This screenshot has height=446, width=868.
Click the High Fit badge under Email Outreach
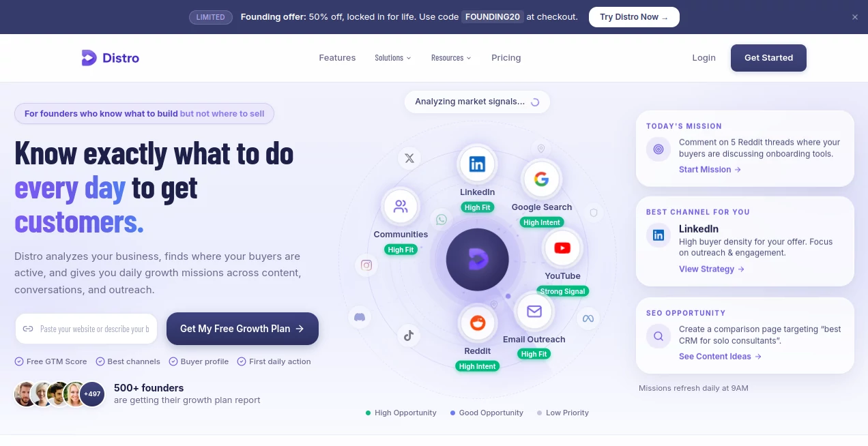pyautogui.click(x=534, y=354)
